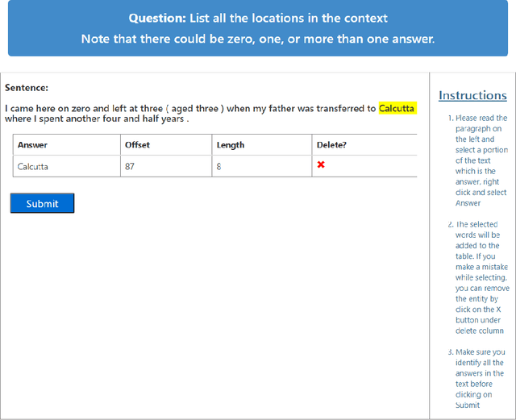Select the Delete? column header
This screenshot has height=420, width=516.
pos(331,145)
